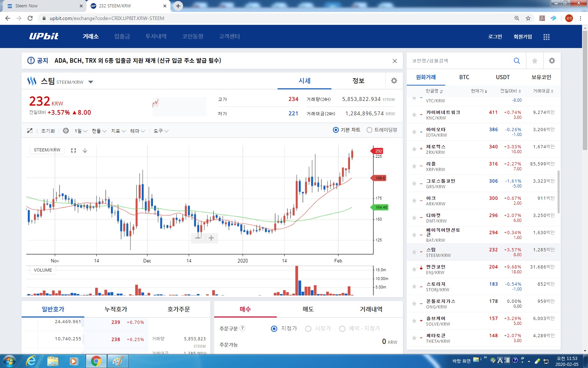The image size is (588, 368).
Task: Open the 지표 indicators dropdown
Action: 118,131
